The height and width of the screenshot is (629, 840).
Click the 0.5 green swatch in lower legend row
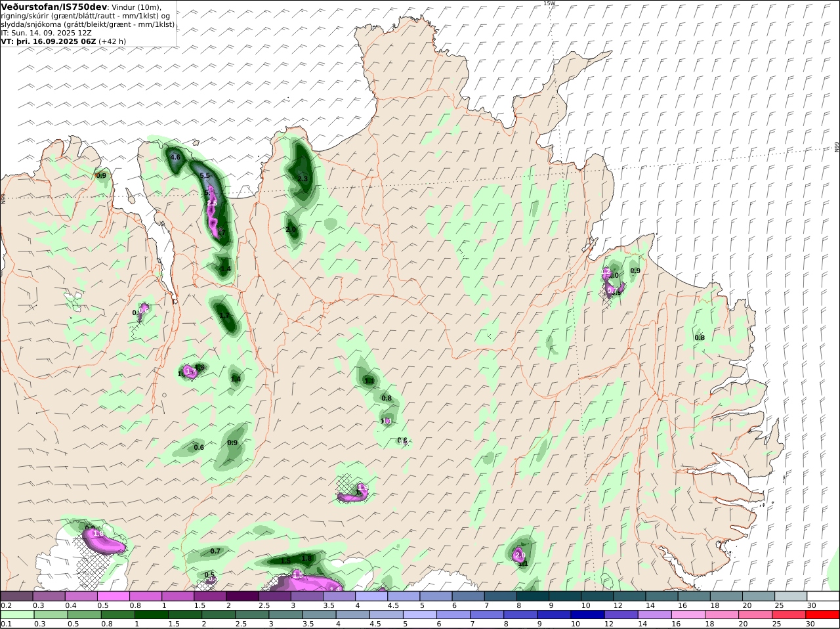84,615
